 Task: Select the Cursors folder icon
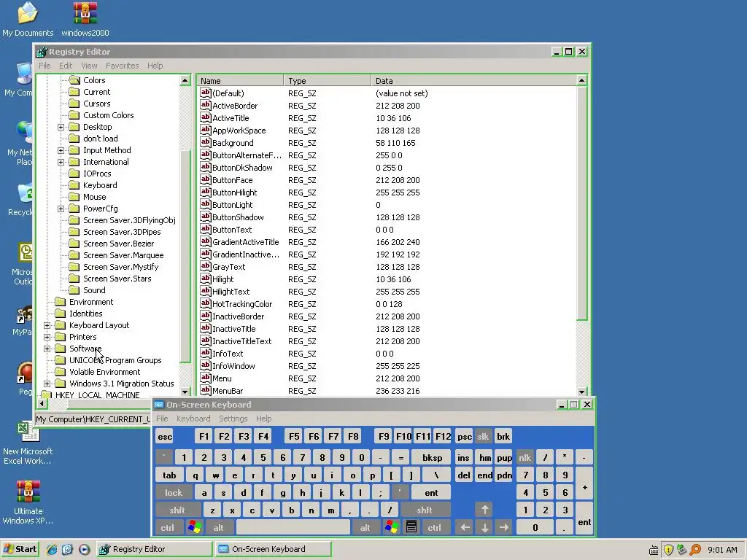tap(74, 104)
